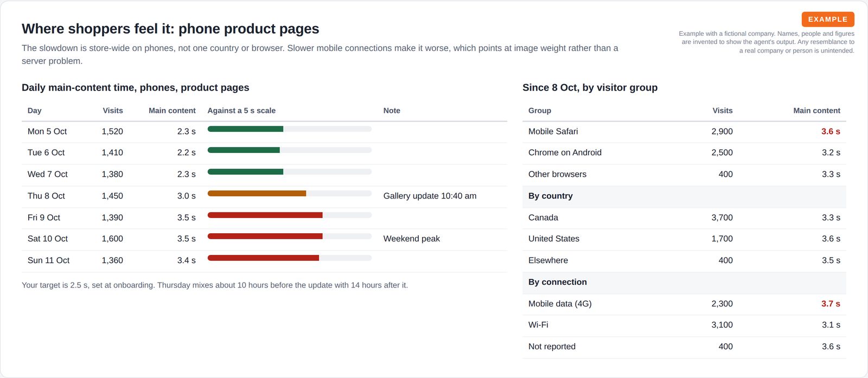Screen dimensions: 868x378
Task: Click the 1,700 visits value for United States
Action: point(722,239)
